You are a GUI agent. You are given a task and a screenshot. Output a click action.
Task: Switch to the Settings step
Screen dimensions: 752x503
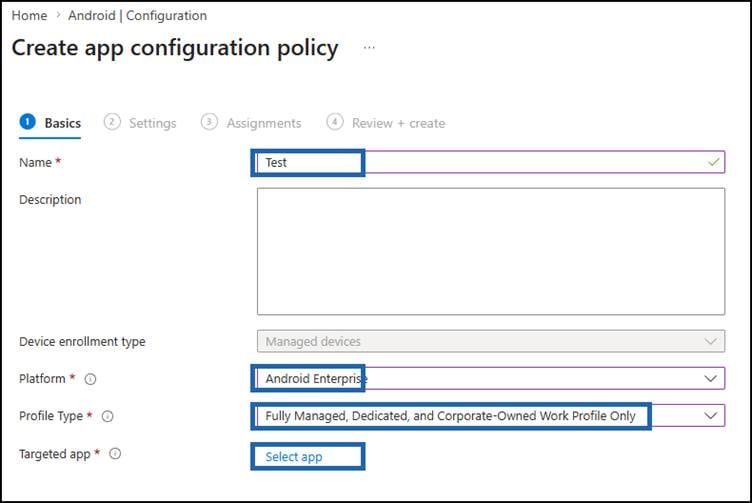point(140,123)
